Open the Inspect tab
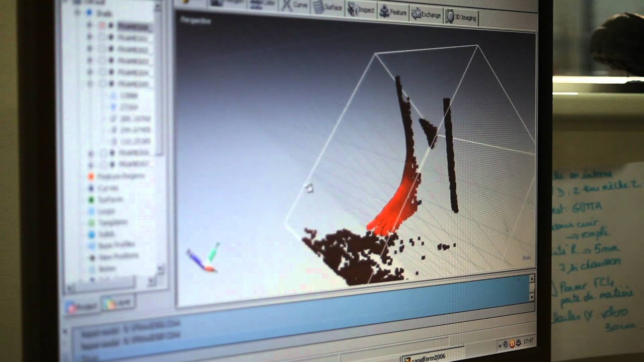The width and height of the screenshot is (644, 362). pos(361,10)
